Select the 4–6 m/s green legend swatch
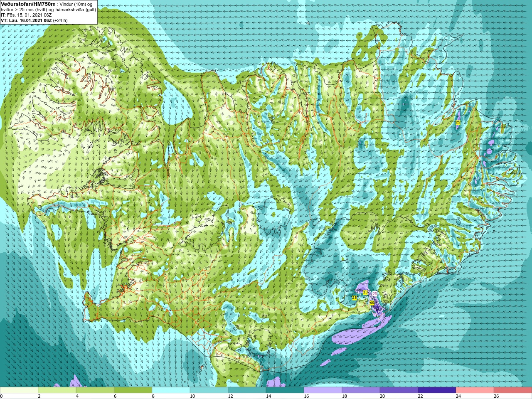Image resolution: width=532 pixels, height=399 pixels. [x=95, y=390]
